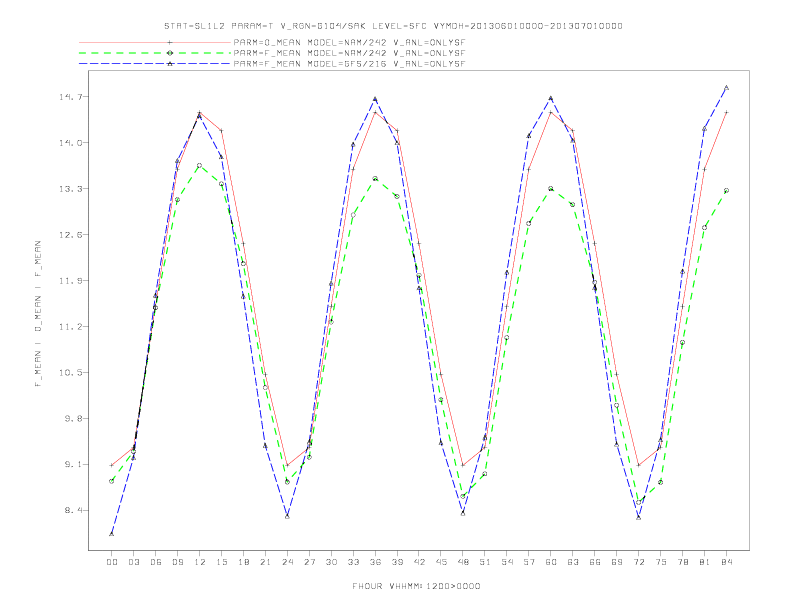792x612 pixels.
Task: Click the x-axis tick label 51
Action: click(x=485, y=562)
